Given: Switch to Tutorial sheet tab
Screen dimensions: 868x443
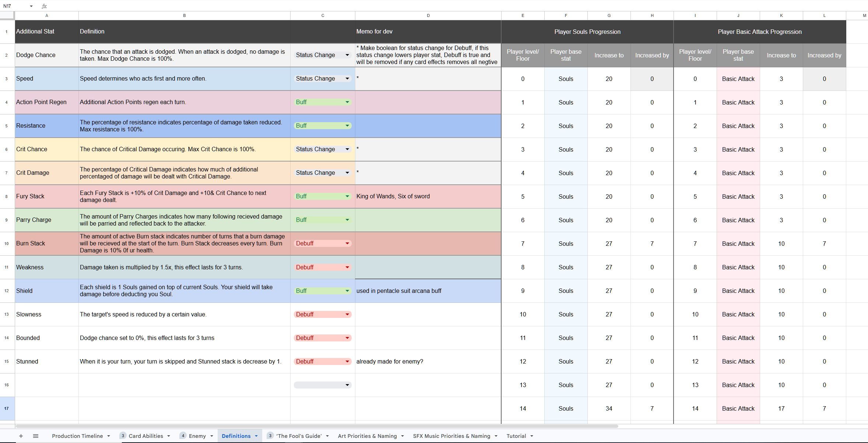Looking at the screenshot, I should click(x=516, y=436).
